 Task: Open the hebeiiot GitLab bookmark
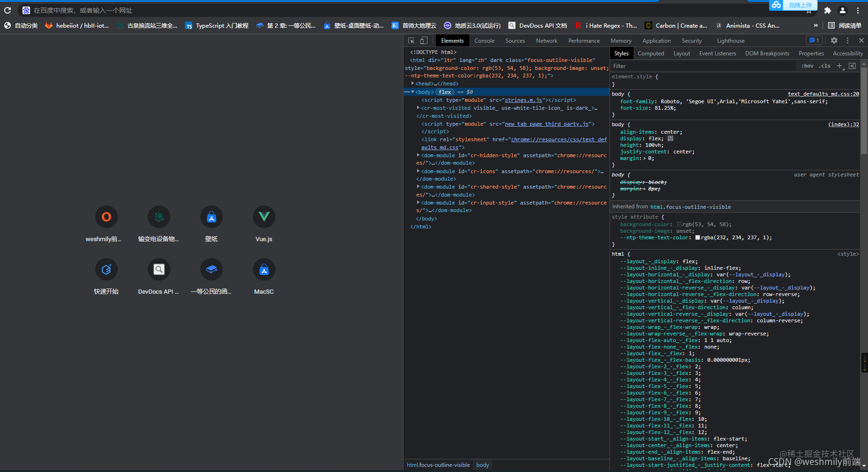pyautogui.click(x=77, y=25)
